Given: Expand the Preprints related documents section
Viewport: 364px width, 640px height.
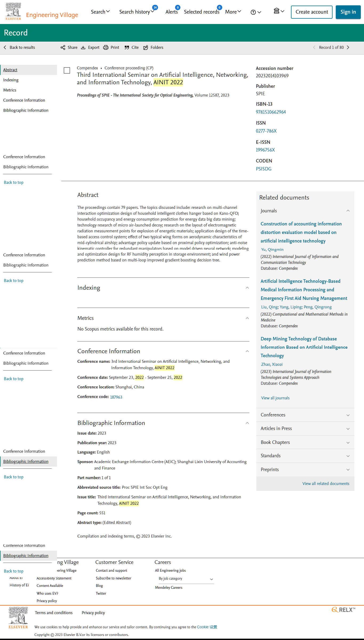Looking at the screenshot, I should pos(305,470).
